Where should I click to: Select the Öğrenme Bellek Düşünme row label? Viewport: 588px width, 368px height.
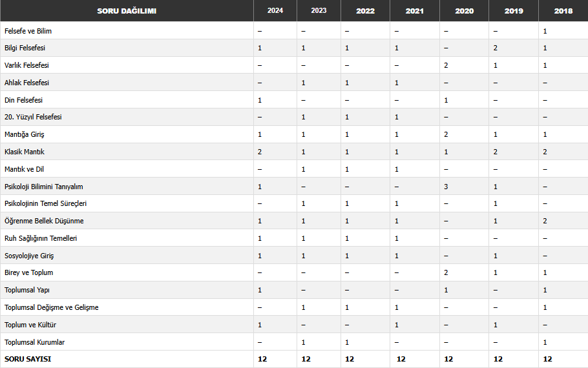pos(44,221)
